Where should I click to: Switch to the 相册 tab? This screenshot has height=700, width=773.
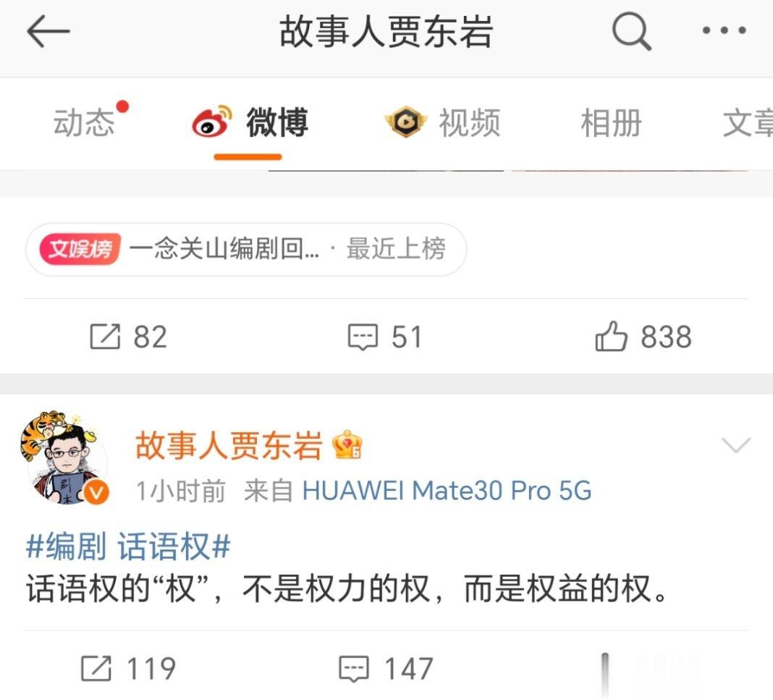[x=612, y=123]
